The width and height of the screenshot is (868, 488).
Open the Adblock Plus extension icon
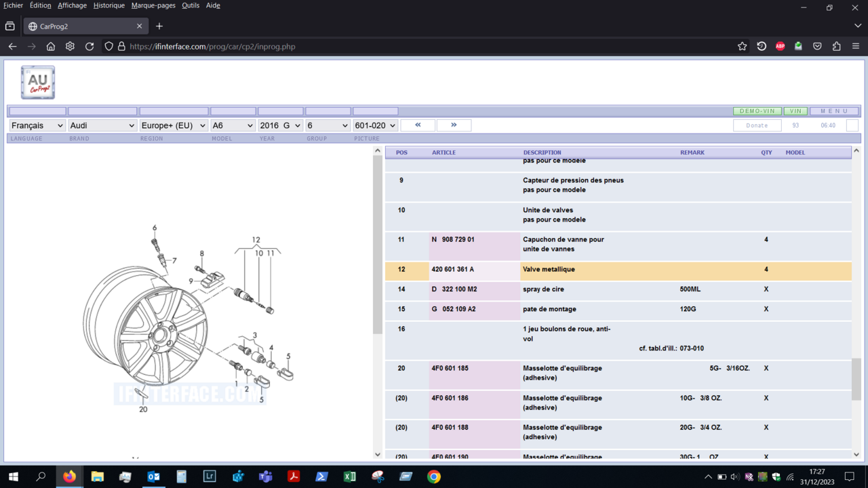click(780, 47)
